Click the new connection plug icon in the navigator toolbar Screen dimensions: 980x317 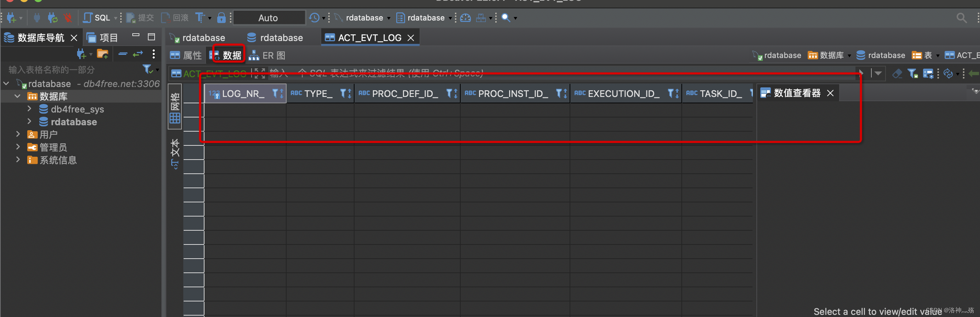point(81,54)
